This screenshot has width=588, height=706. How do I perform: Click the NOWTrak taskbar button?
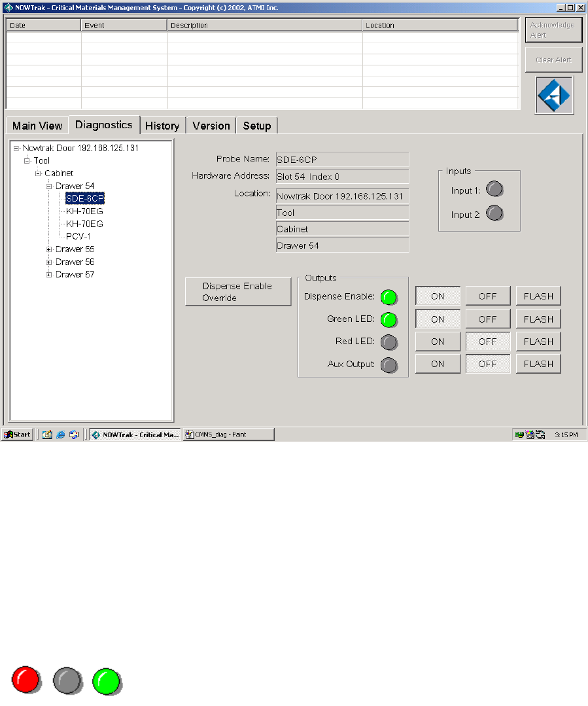coord(135,434)
